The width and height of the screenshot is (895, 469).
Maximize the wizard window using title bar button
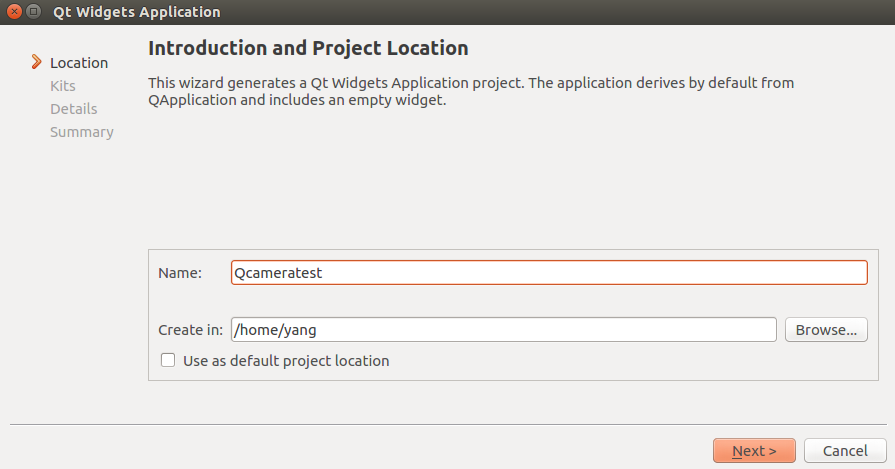(34, 11)
